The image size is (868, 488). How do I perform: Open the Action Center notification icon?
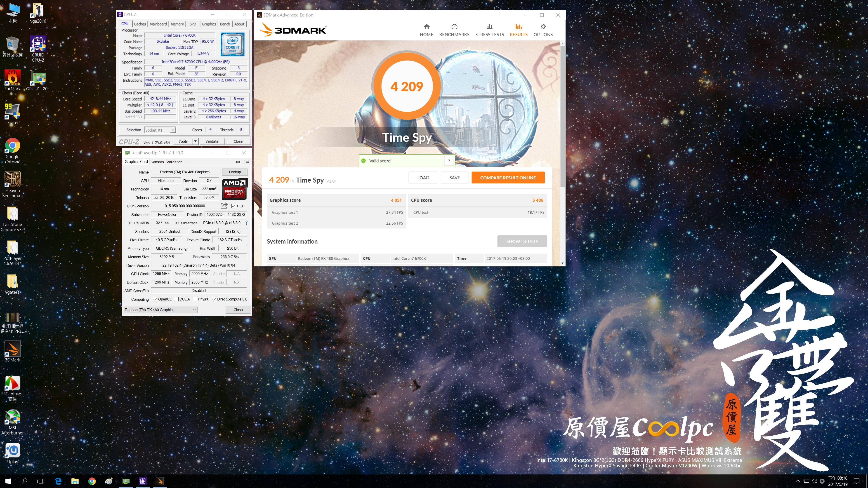click(x=857, y=481)
